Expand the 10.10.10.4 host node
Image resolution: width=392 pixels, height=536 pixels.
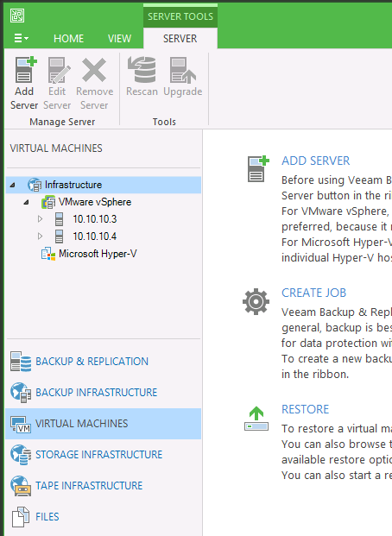(x=40, y=236)
